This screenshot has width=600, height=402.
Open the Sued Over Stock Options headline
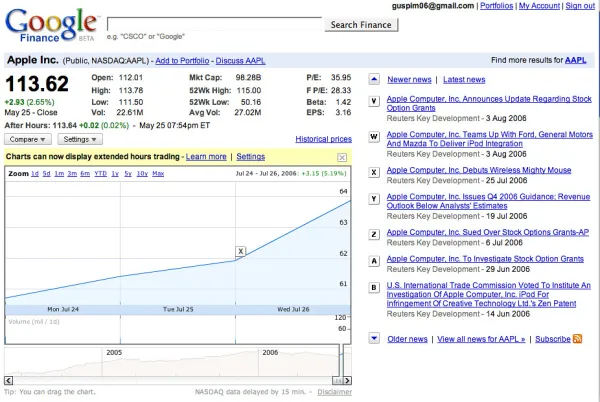click(488, 232)
